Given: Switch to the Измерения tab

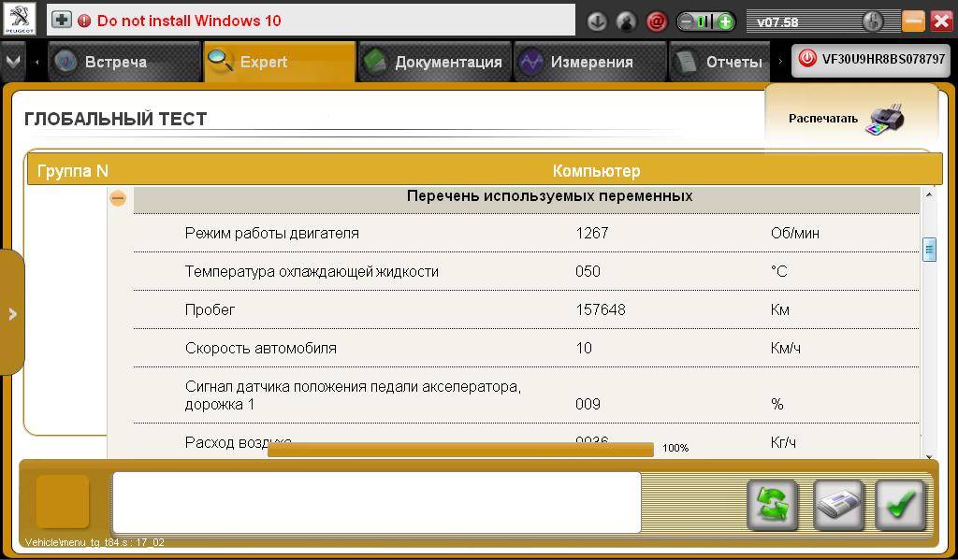Looking at the screenshot, I should [588, 60].
